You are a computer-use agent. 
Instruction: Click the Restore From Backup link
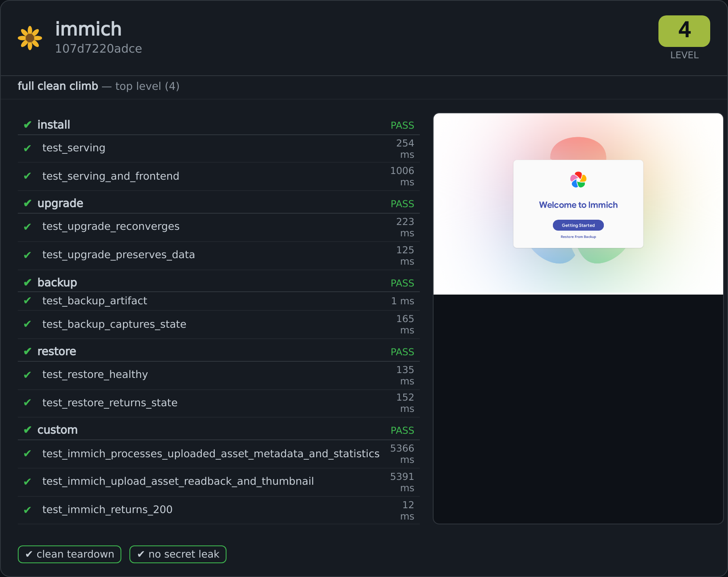click(578, 237)
